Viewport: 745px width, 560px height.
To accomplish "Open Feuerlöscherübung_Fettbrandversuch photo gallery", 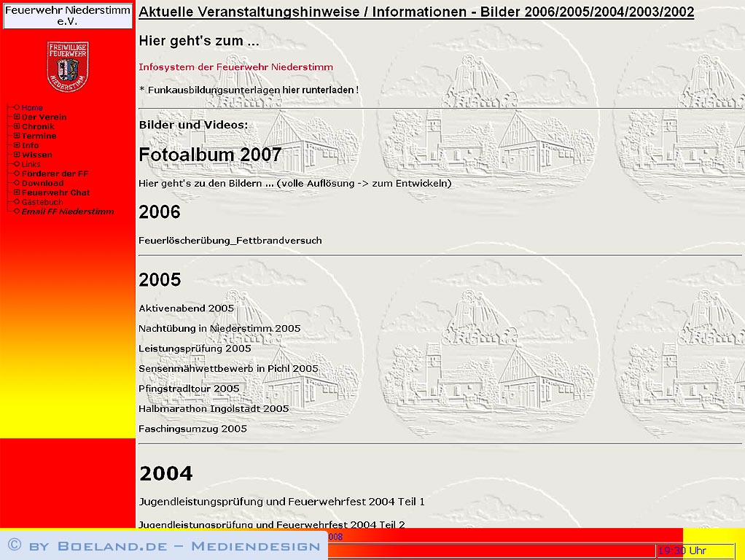I will (x=230, y=241).
